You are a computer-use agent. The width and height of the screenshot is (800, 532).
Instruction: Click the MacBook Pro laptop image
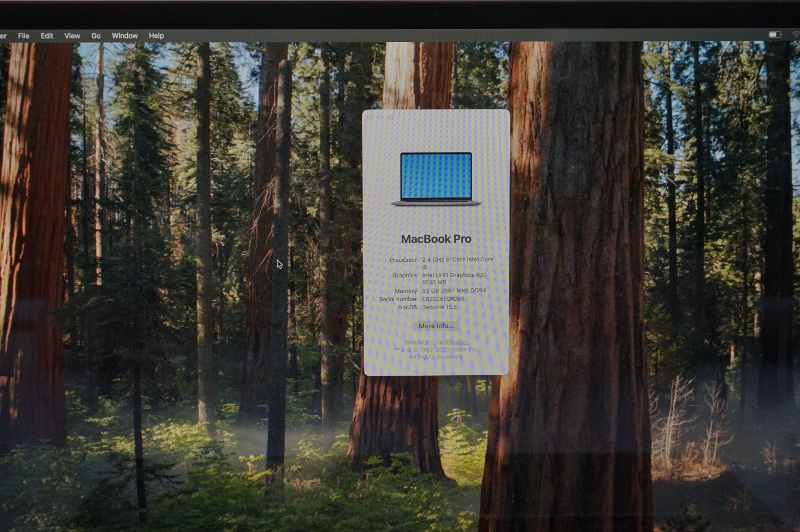pyautogui.click(x=436, y=179)
